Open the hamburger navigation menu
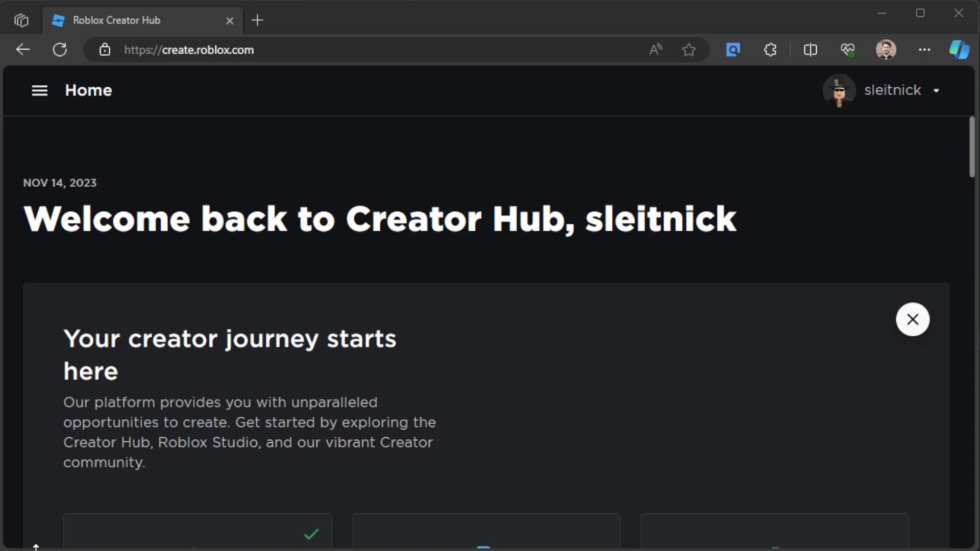Viewport: 980px width, 551px height. point(39,90)
